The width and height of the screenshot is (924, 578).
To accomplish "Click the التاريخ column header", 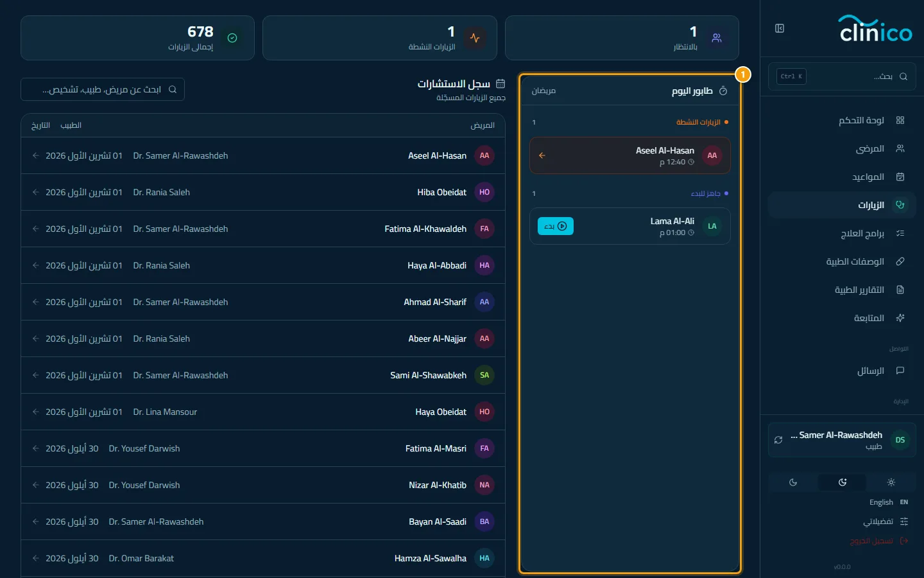I will pyautogui.click(x=40, y=125).
